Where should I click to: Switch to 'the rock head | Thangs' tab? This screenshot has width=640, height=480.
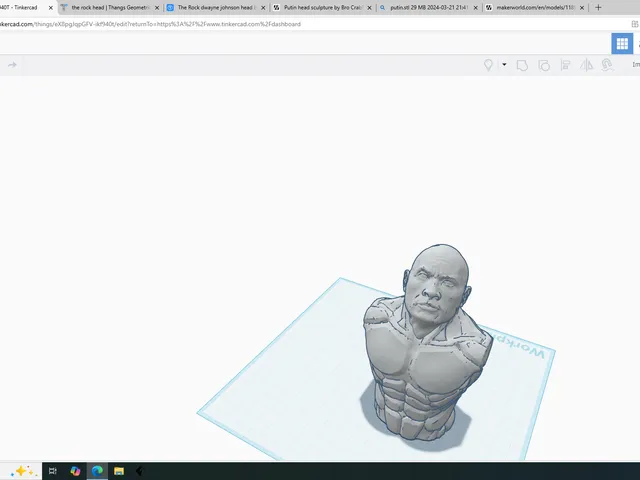110,7
